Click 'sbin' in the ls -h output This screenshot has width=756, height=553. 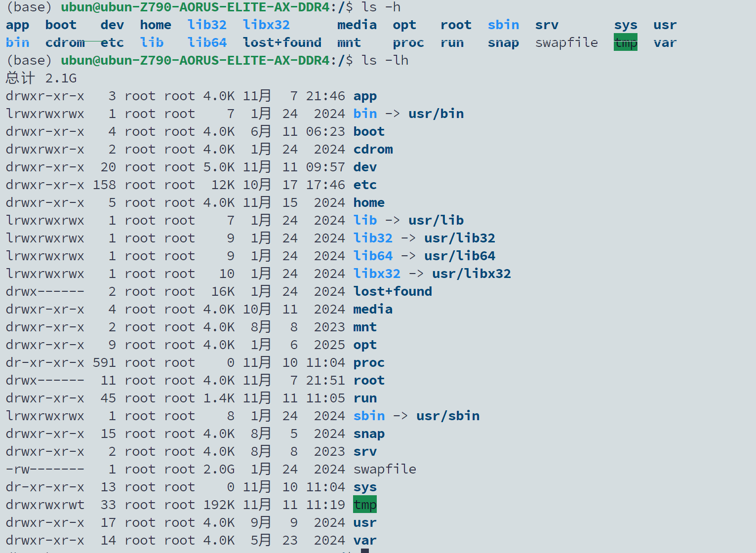point(504,25)
